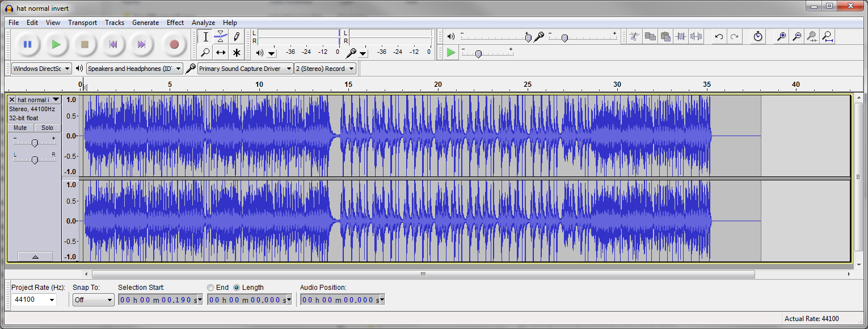Click the Cut scissors icon
This screenshot has height=329, width=868.
[x=635, y=36]
